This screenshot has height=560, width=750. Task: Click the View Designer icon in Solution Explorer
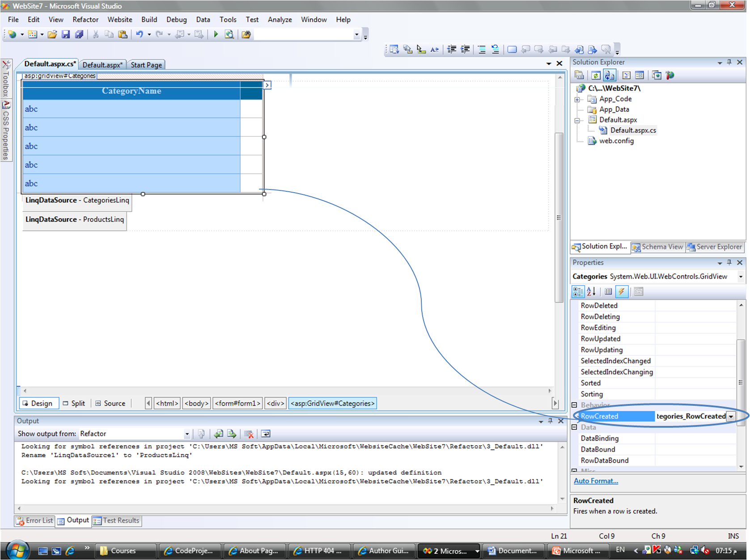(640, 76)
